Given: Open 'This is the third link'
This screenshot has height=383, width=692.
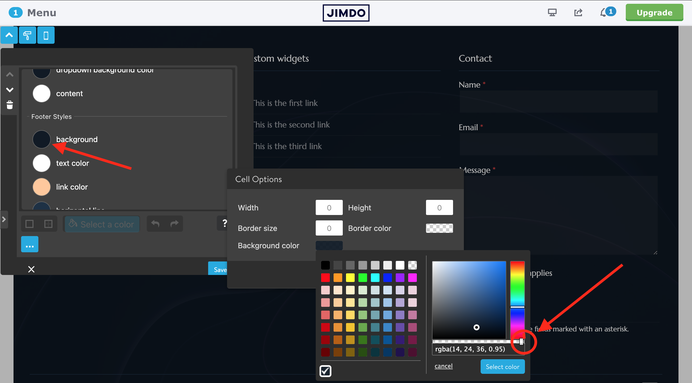Looking at the screenshot, I should click(x=287, y=146).
